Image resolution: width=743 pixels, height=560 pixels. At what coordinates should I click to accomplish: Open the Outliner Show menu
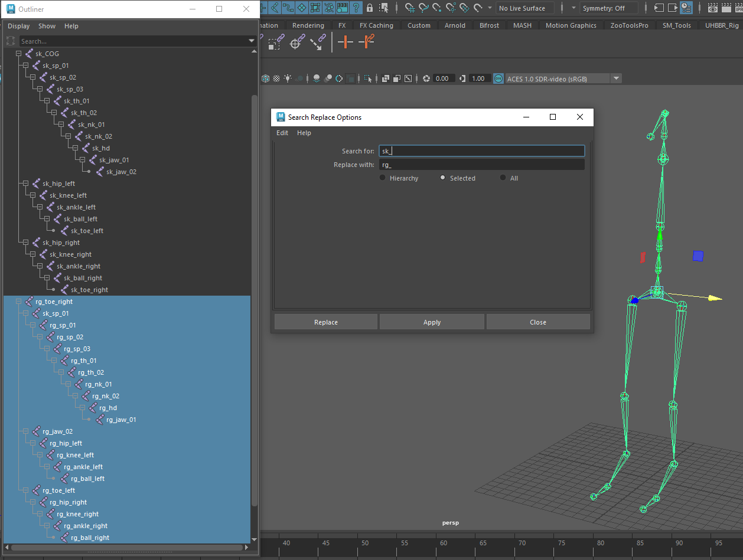pos(47,26)
